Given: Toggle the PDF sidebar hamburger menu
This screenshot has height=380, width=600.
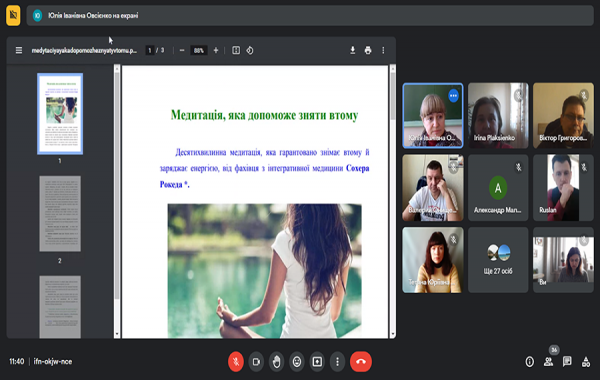Looking at the screenshot, I should 19,51.
